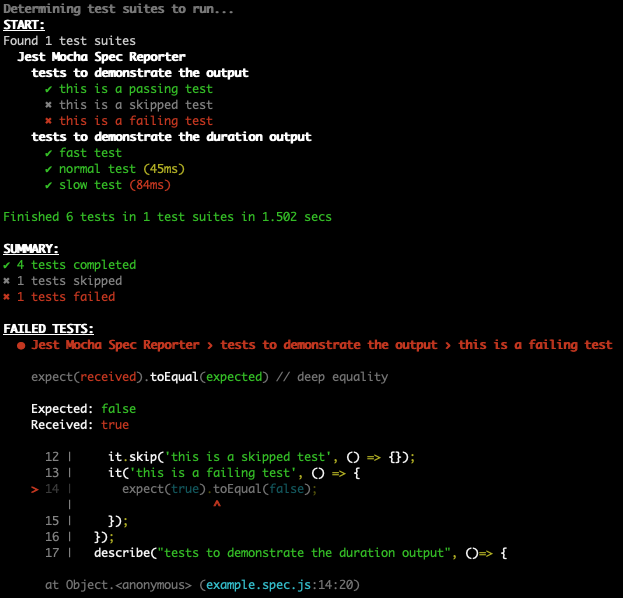The image size is (623, 598).
Task: Click the red 'received' word in expect line
Action: point(108,377)
